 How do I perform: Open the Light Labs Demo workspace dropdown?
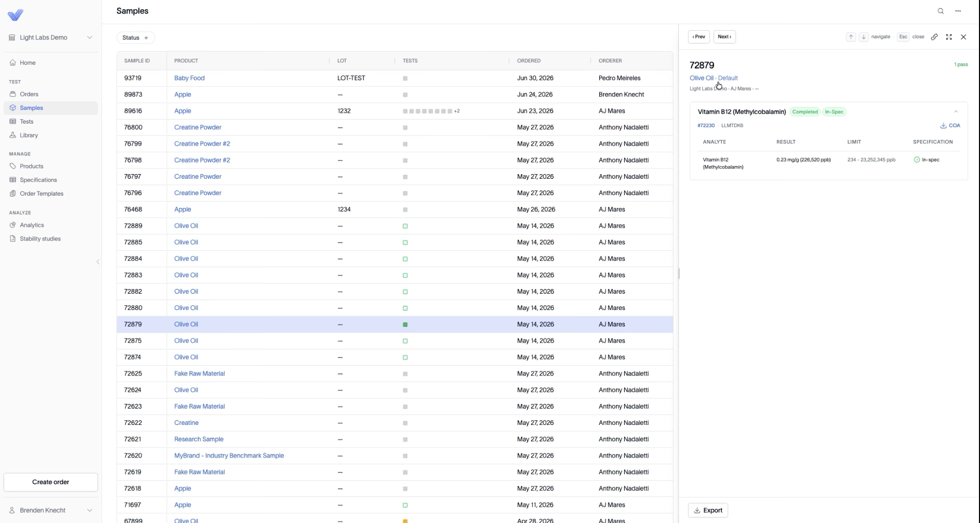coord(51,37)
